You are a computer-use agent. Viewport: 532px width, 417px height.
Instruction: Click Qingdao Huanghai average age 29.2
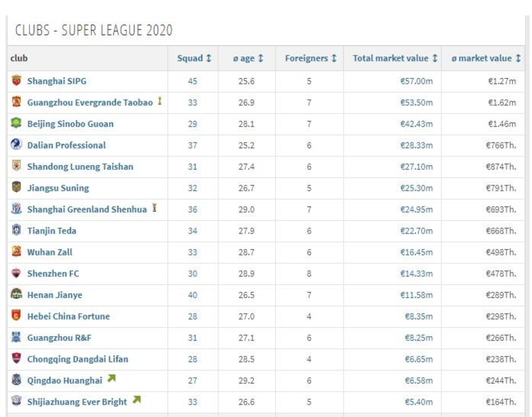246,381
